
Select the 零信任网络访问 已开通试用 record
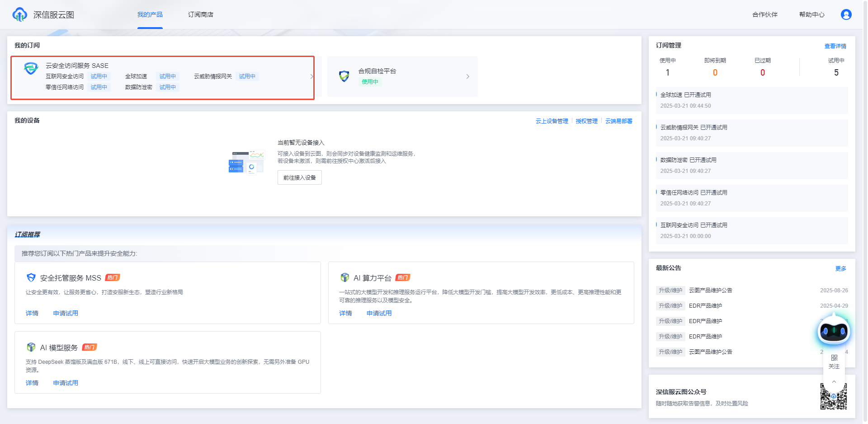pyautogui.click(x=752, y=198)
